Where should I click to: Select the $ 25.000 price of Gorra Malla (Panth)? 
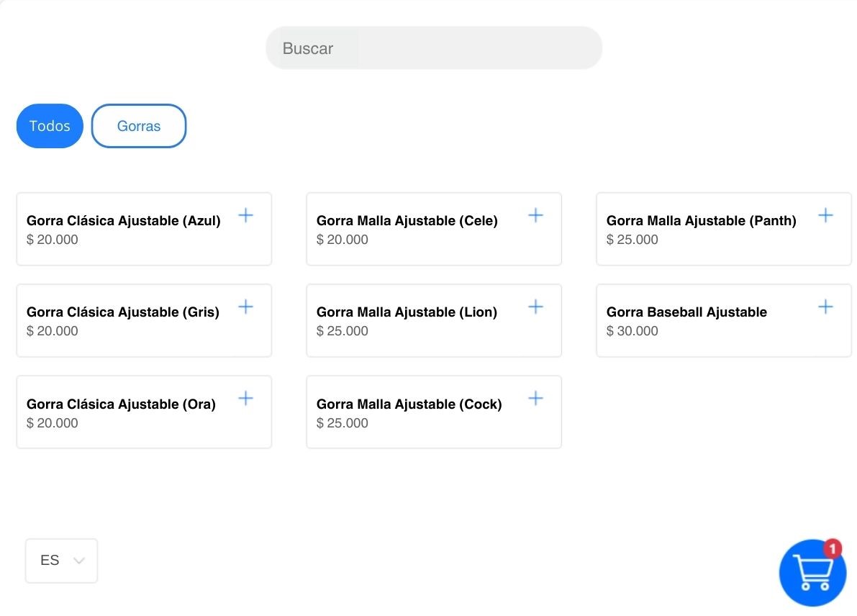coord(632,240)
